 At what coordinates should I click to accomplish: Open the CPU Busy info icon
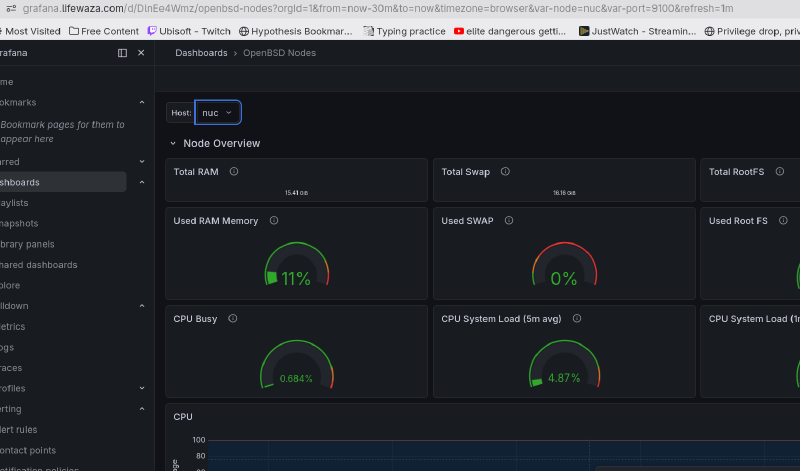coord(233,318)
